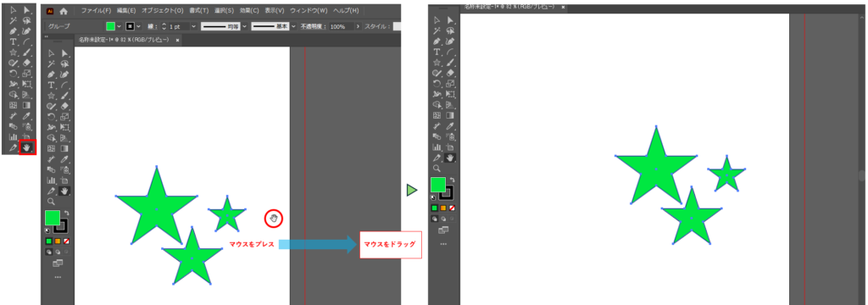Switch to Gradient mode in the right screenshot toolbar
Image resolution: width=868 pixels, height=305 pixels.
[x=443, y=208]
